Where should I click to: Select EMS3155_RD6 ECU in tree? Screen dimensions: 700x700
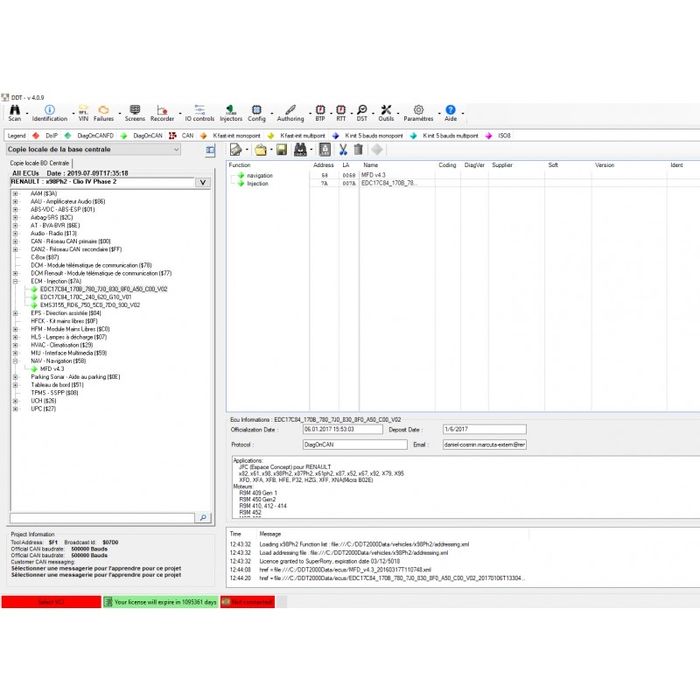coord(90,305)
